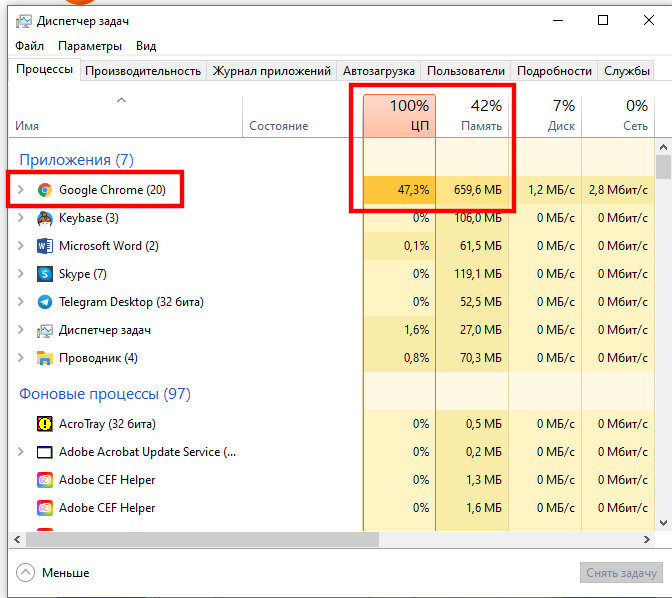Switch to the Журнал приложений tab
Viewport: 672px width, 598px height.
[272, 71]
